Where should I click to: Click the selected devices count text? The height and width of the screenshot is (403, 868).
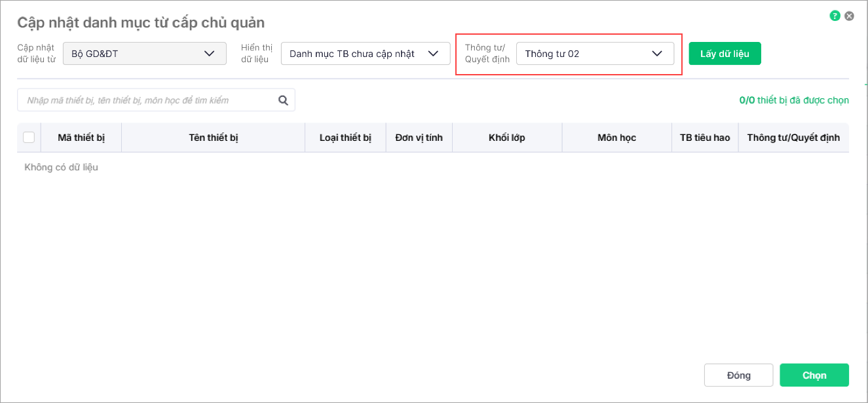point(794,100)
